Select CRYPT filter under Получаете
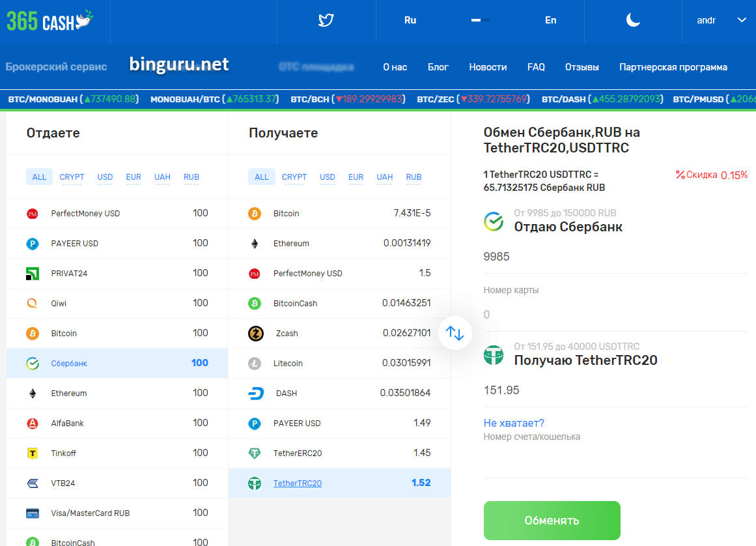 pyautogui.click(x=294, y=177)
